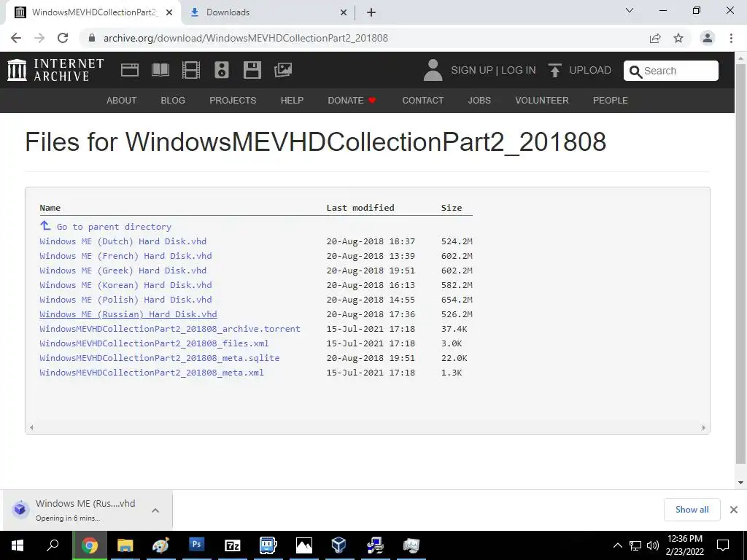Open the ABOUT menu item
This screenshot has width=747, height=560.
[x=122, y=101]
